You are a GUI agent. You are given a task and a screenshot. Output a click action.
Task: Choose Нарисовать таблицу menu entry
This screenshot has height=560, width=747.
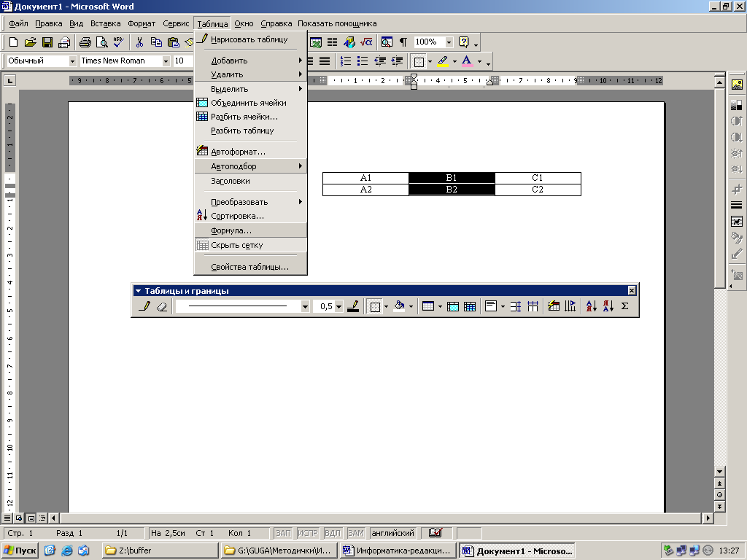[x=251, y=39]
